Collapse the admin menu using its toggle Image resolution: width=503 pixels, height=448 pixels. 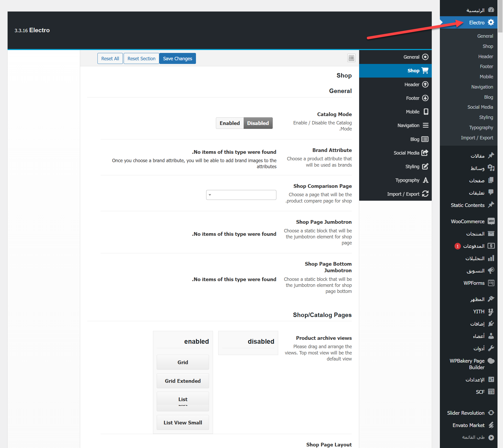491,437
